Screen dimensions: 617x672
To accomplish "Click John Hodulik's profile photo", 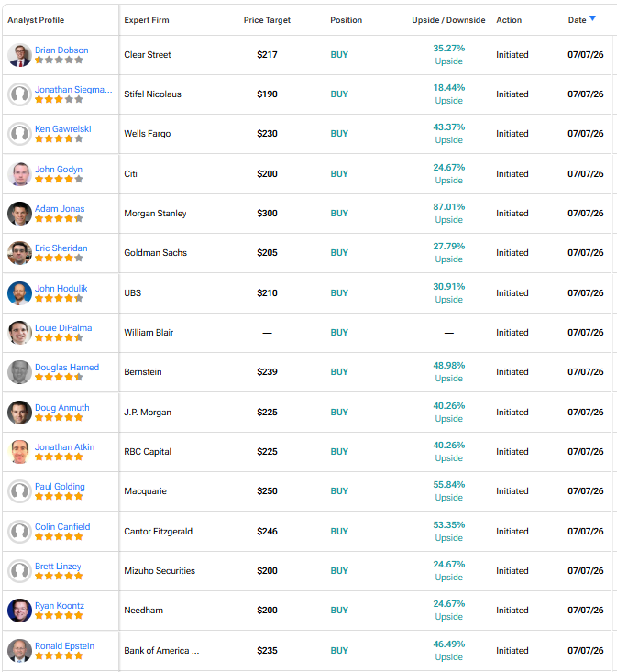I will (x=19, y=293).
